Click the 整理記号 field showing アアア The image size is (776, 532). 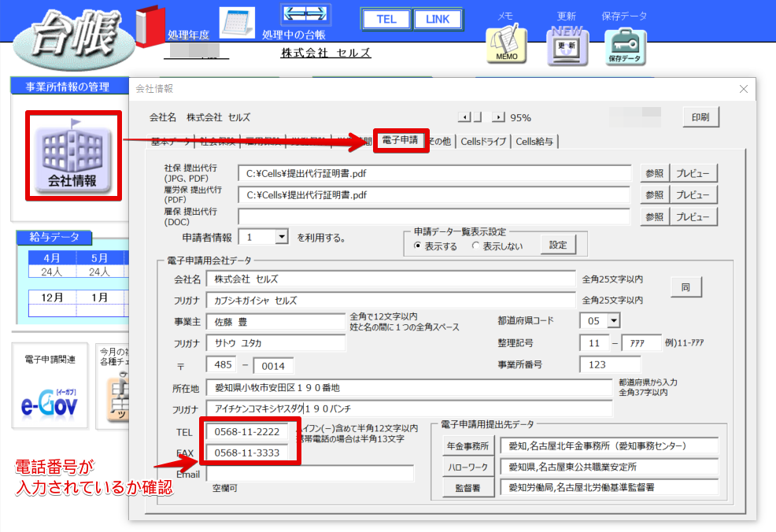tap(641, 343)
